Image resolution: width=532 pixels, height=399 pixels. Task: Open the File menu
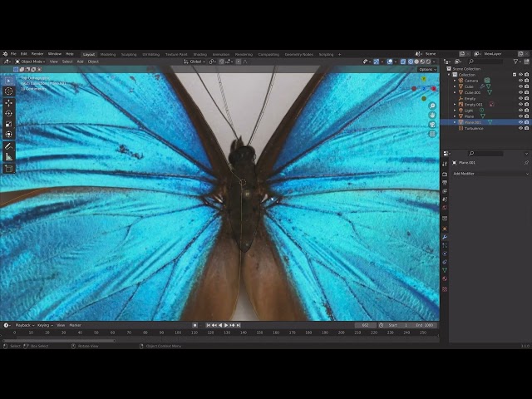[13, 54]
